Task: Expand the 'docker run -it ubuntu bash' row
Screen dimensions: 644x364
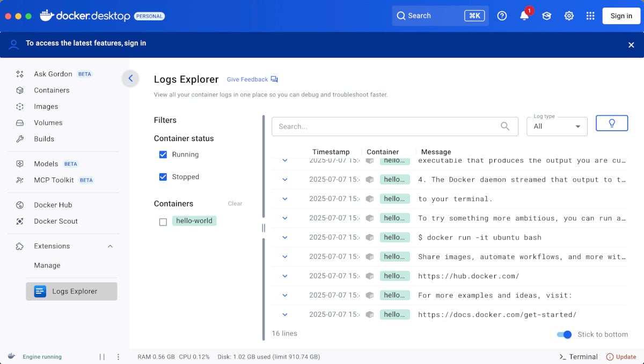Action: [285, 237]
